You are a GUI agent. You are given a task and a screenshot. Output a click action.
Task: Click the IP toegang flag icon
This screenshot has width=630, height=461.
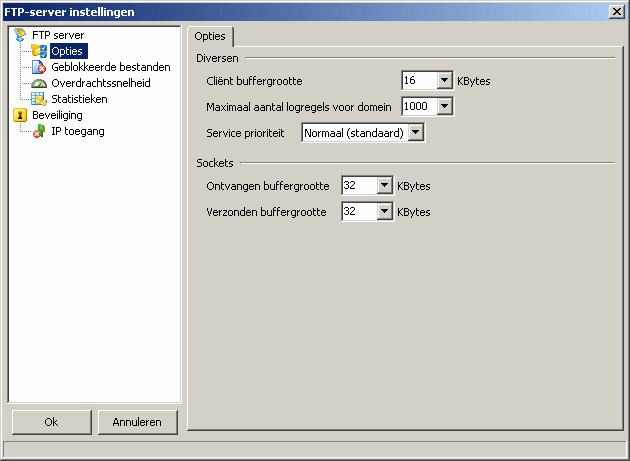click(x=39, y=131)
